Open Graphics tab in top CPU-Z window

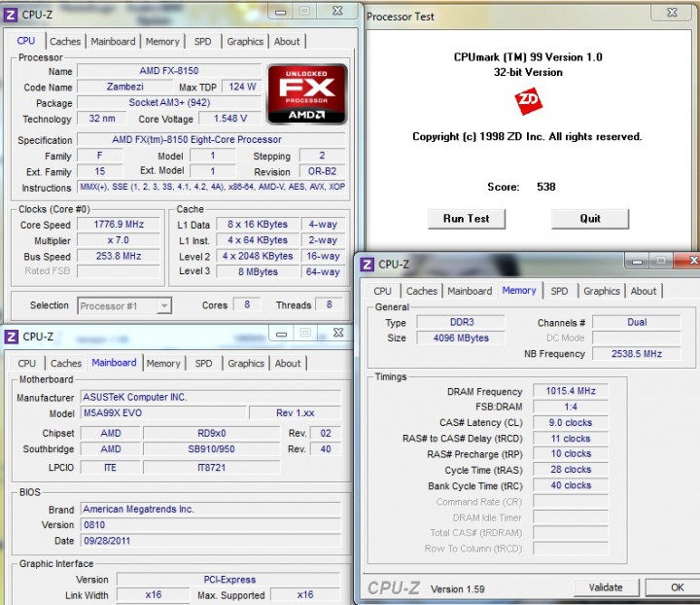[245, 42]
